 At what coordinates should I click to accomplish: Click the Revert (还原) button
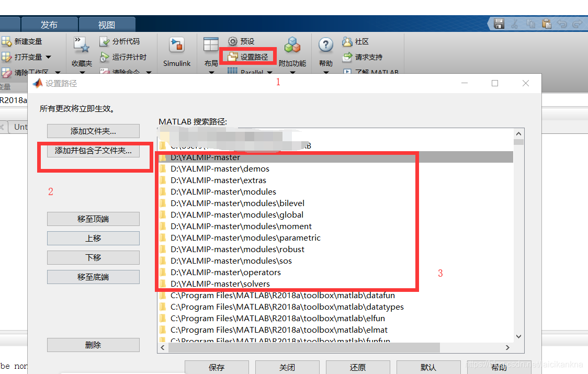358,367
